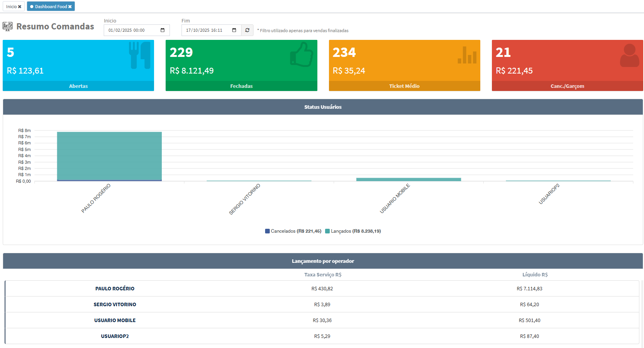The width and height of the screenshot is (644, 348).
Task: Toggle the Lançados legend series
Action: click(353, 231)
